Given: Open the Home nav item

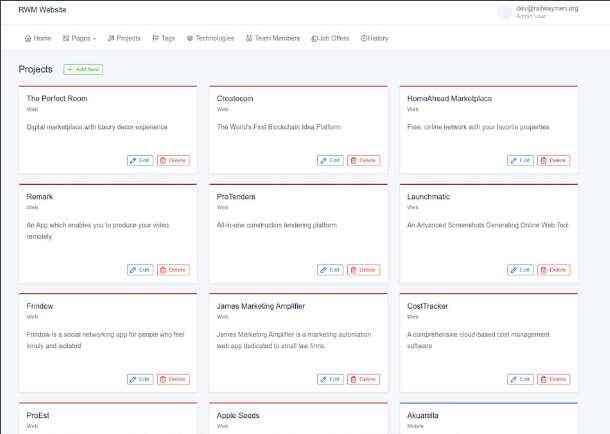Looking at the screenshot, I should (38, 38).
